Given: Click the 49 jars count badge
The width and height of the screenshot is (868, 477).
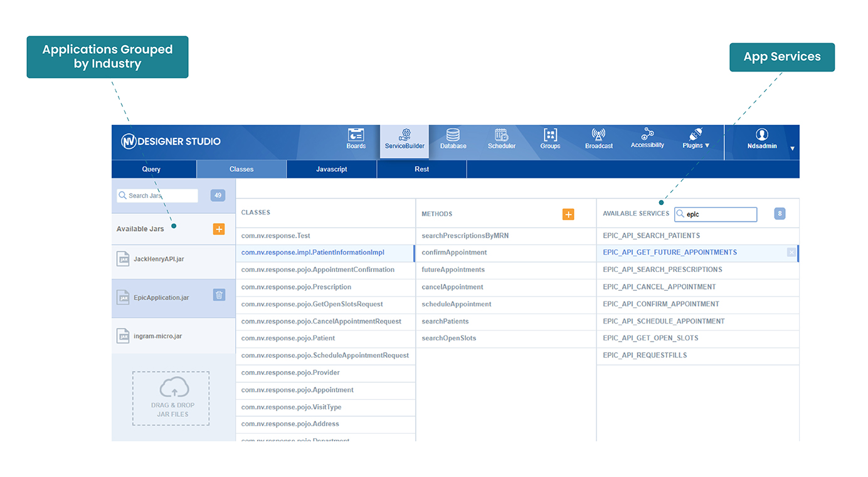Looking at the screenshot, I should click(x=218, y=196).
